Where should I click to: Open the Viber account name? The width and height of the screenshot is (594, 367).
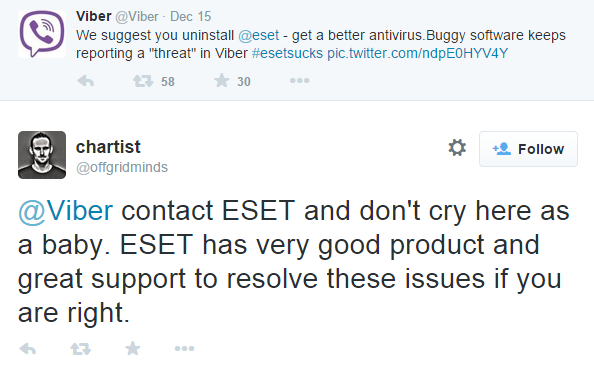(x=94, y=16)
